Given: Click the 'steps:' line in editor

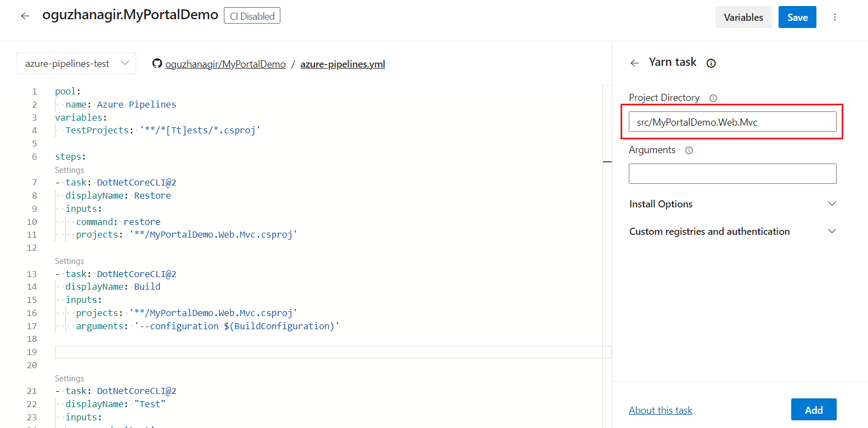Looking at the screenshot, I should 70,156.
